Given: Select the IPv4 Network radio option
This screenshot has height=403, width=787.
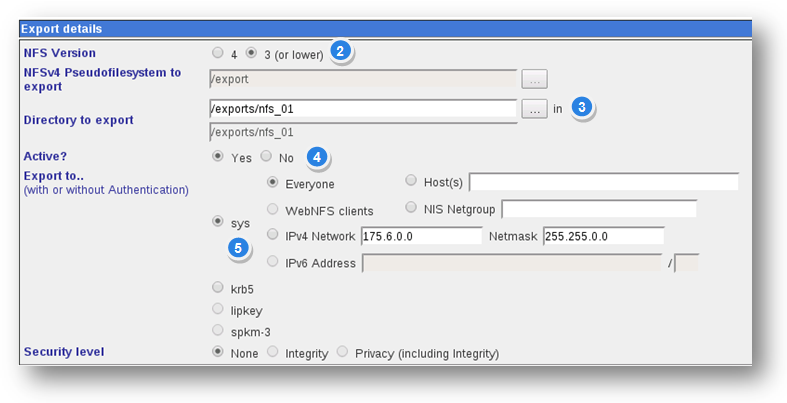Looking at the screenshot, I should coord(272,235).
